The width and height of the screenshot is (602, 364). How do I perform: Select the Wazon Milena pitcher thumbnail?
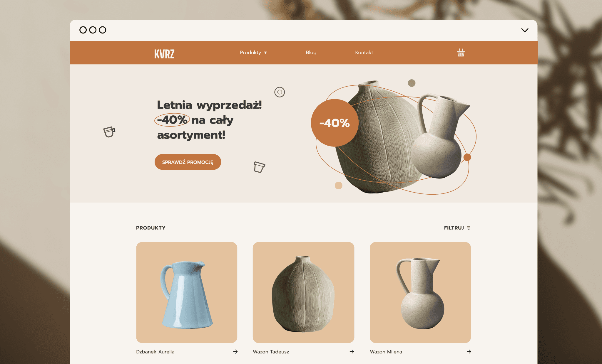click(x=420, y=292)
